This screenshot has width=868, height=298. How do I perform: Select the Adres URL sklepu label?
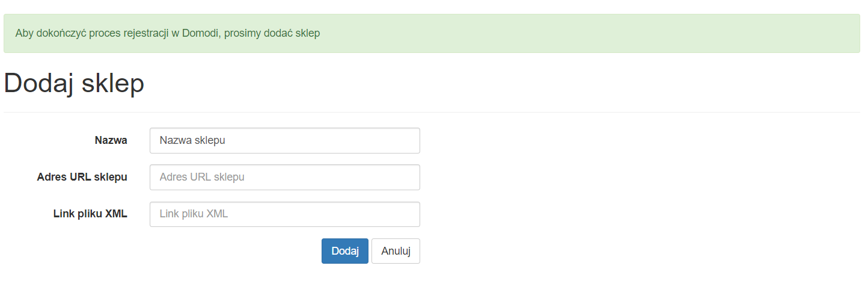(x=82, y=177)
